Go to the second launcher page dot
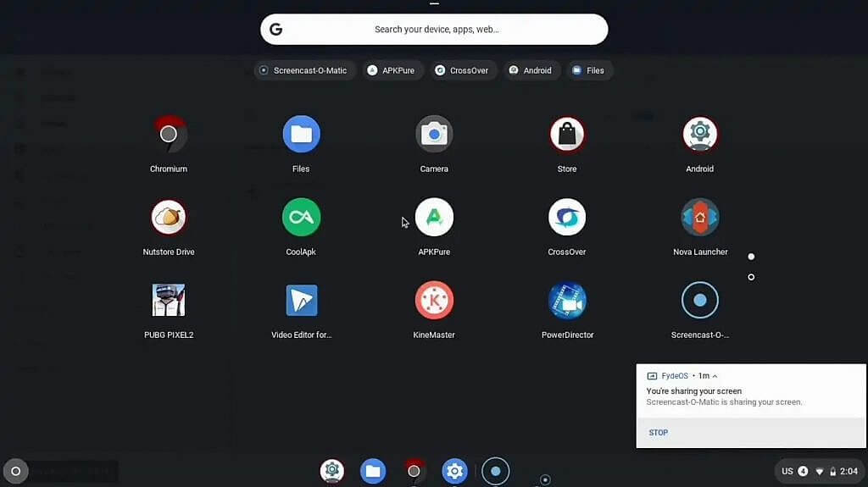This screenshot has height=487, width=868. click(751, 277)
